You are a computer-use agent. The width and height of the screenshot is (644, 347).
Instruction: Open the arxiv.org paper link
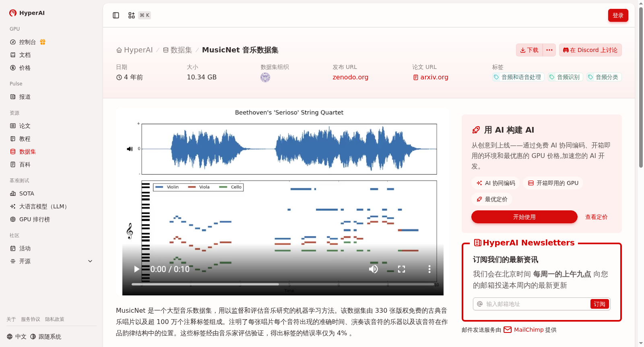pyautogui.click(x=430, y=77)
